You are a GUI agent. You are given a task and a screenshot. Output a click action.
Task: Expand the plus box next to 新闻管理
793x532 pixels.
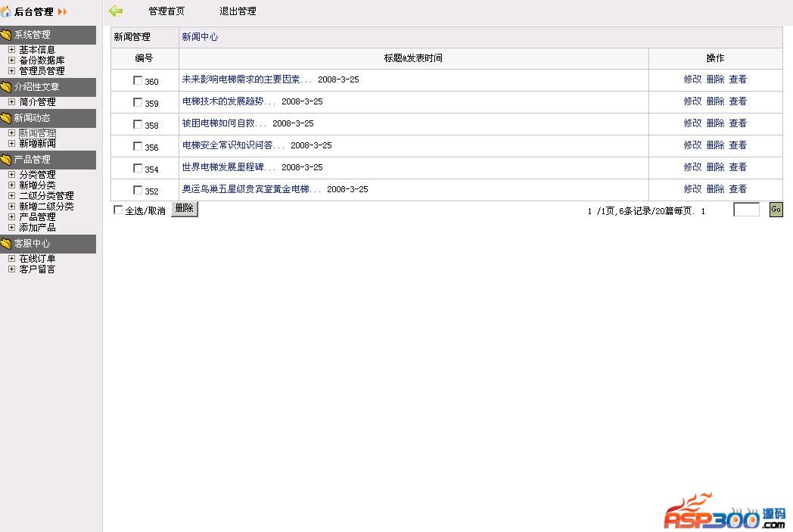click(x=11, y=133)
